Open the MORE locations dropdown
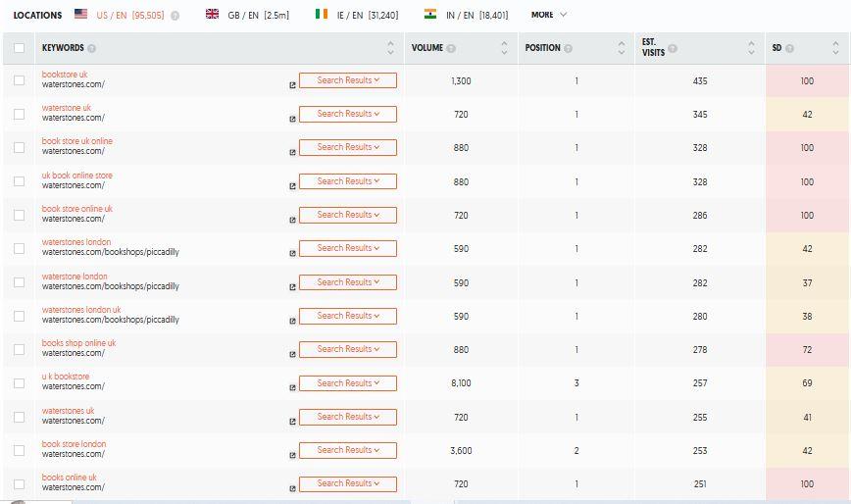This screenshot has width=851, height=504. (x=549, y=15)
